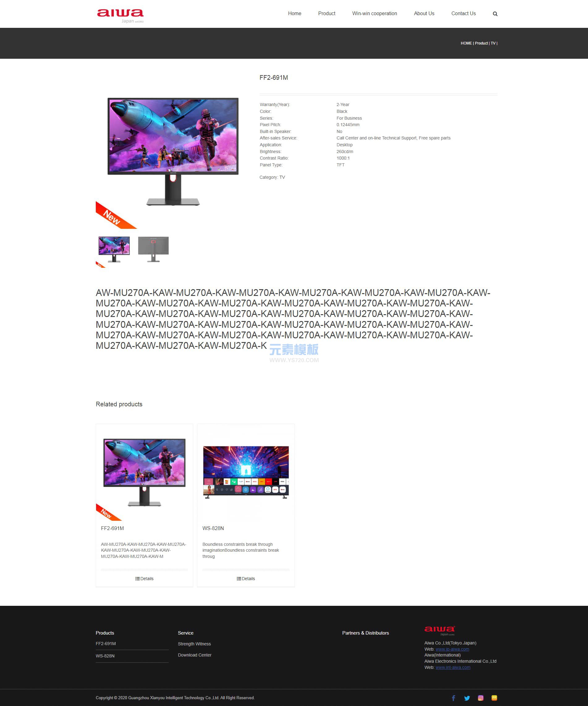The height and width of the screenshot is (706, 588).
Task: Click the "0.12445mm" pixel pitch value
Action: click(348, 125)
